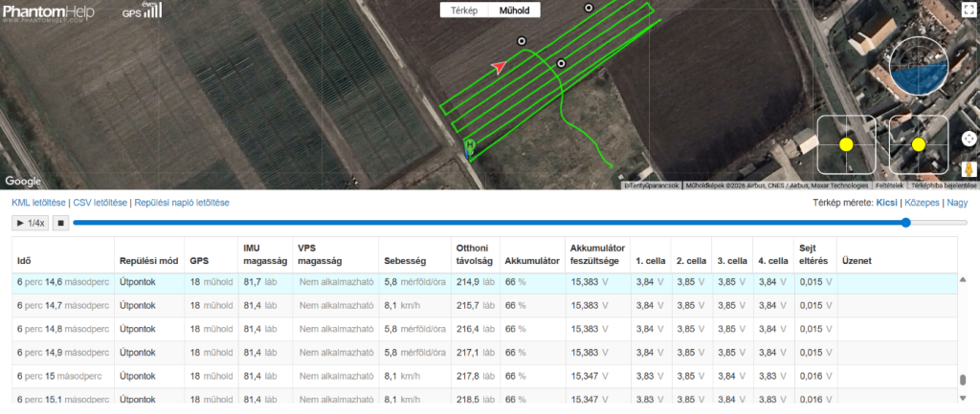Click the GPS signal bars indicator

click(x=143, y=11)
